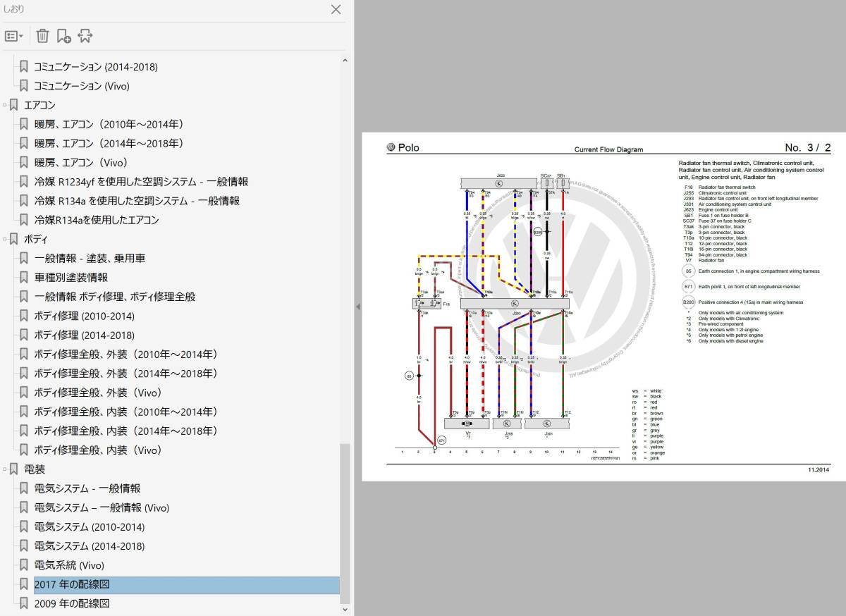Open bookmark 電気システム – 一般情報 (Vivo)

(x=102, y=507)
